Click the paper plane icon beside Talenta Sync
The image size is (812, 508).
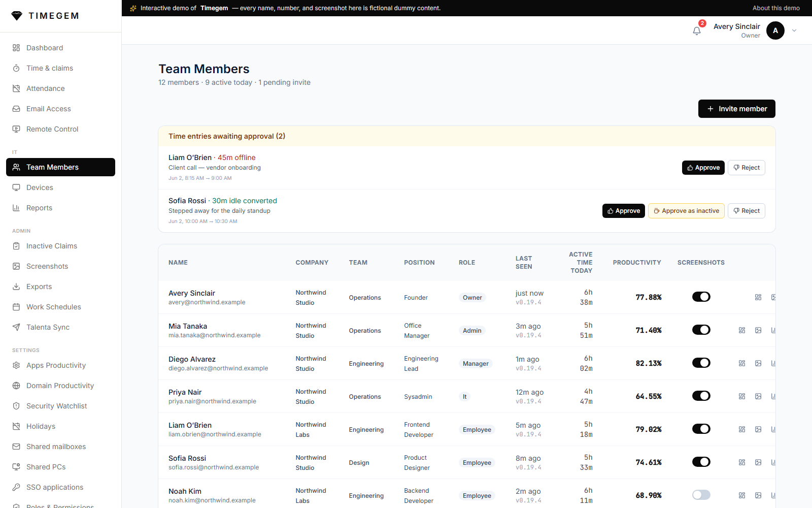pyautogui.click(x=16, y=327)
